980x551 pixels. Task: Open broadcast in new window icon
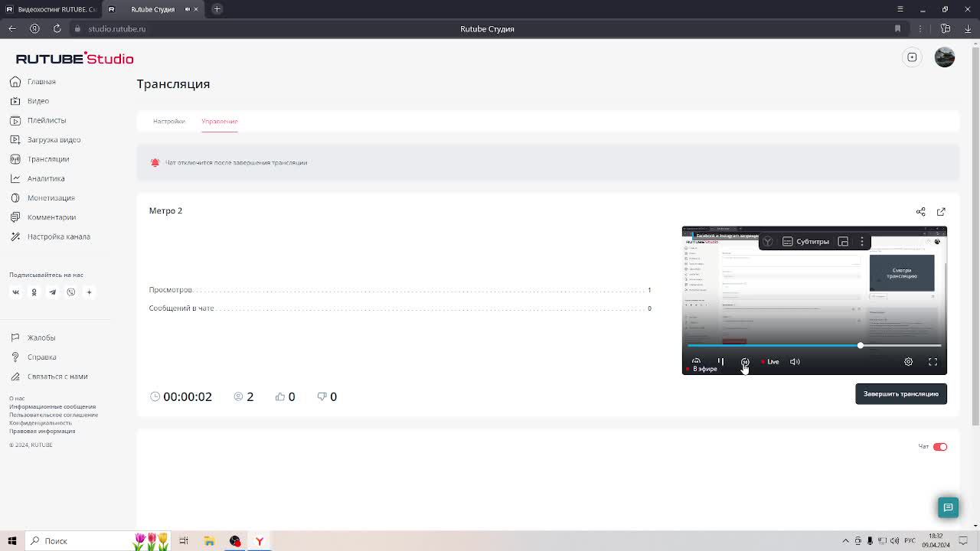point(941,212)
